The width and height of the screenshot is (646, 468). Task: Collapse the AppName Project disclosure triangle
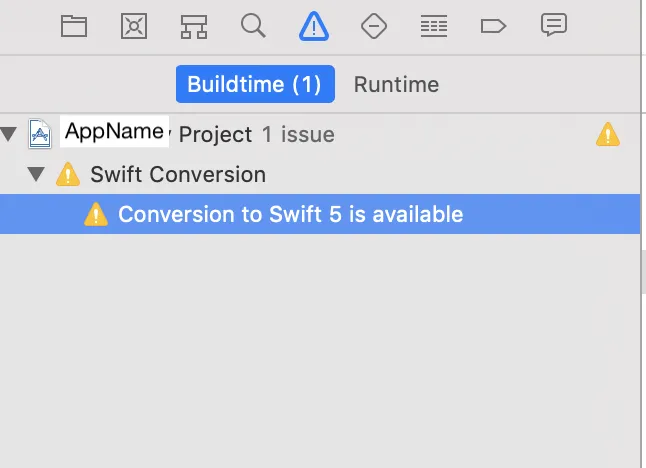point(9,134)
